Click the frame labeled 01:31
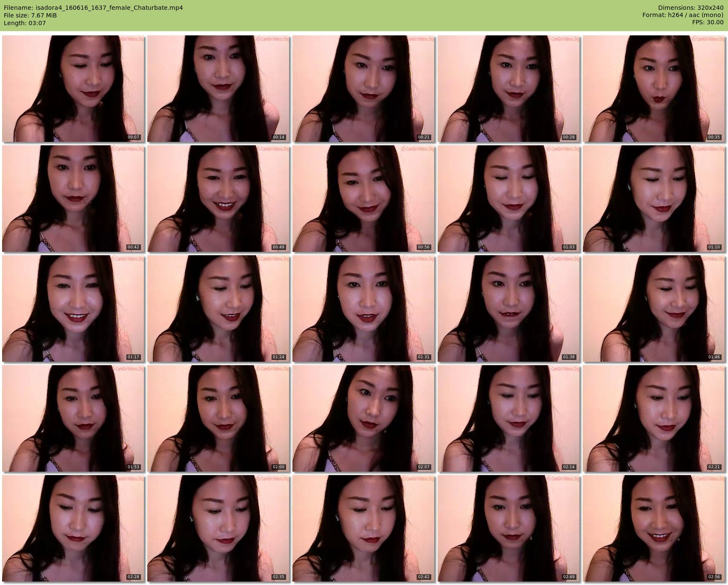This screenshot has height=585, width=728. 363,308
